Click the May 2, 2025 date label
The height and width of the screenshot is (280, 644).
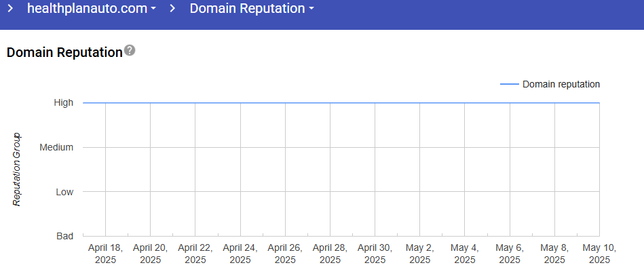click(419, 254)
